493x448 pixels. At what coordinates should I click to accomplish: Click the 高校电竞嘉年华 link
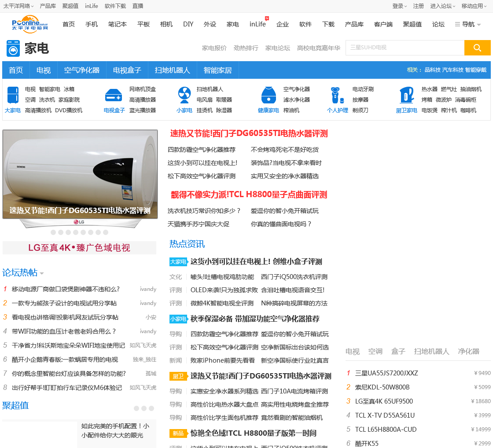[319, 48]
